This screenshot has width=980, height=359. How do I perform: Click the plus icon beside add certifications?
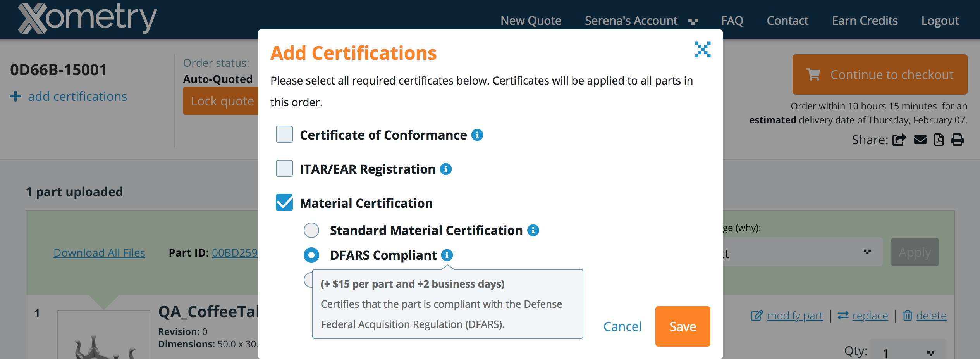coord(15,96)
